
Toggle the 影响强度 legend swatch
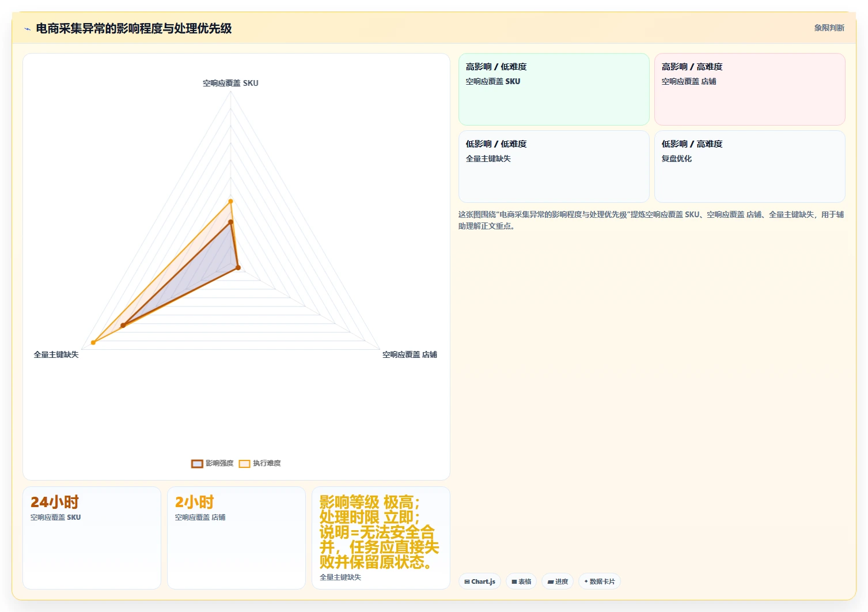tap(197, 464)
